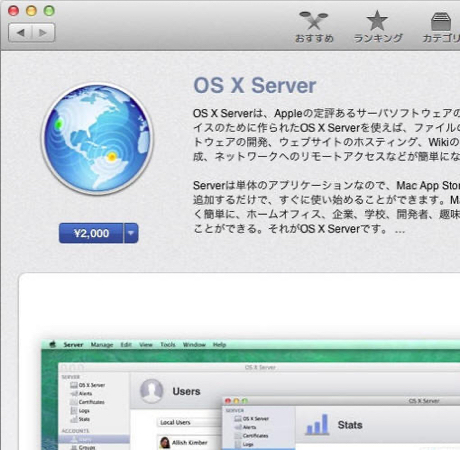Select Certificates in the Users window sidebar

[87, 402]
